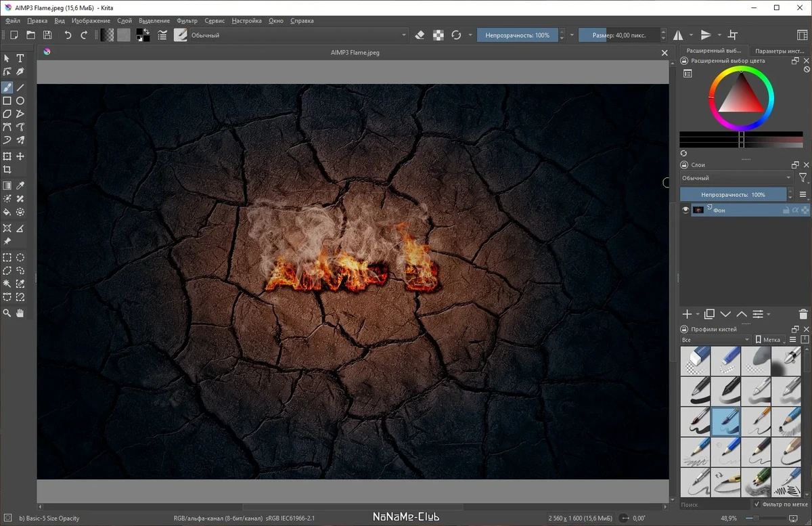Screen dimensions: 812x526
Task: Select the Color Sampler eyedropper tool
Action: [x=20, y=185]
